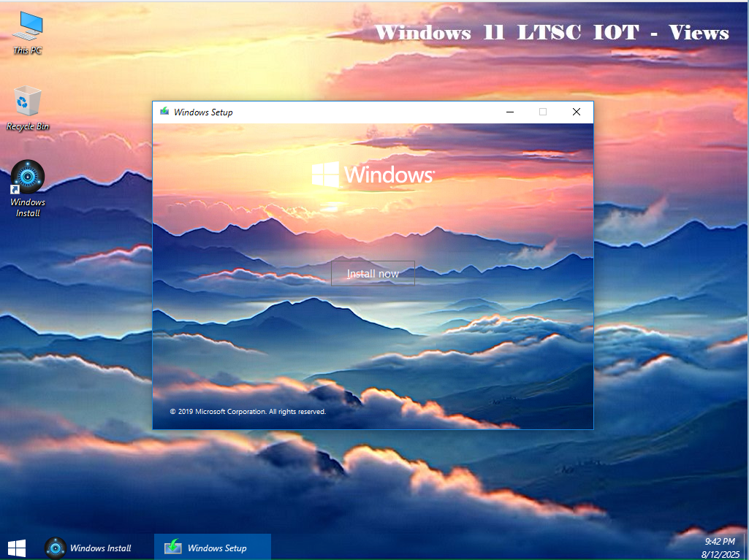The height and width of the screenshot is (560, 749).
Task: Click the Windows Setup title text
Action: [x=203, y=112]
